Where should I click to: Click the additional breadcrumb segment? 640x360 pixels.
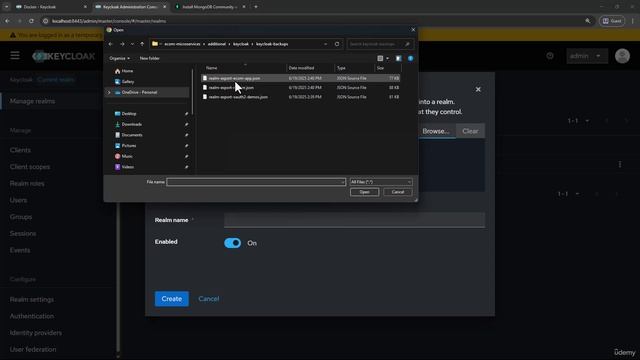pos(217,44)
